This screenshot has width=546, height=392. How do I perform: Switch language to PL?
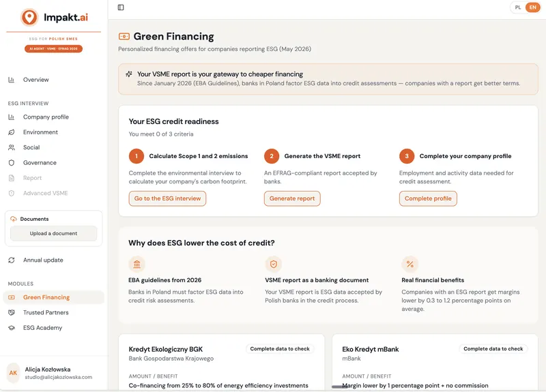(518, 7)
